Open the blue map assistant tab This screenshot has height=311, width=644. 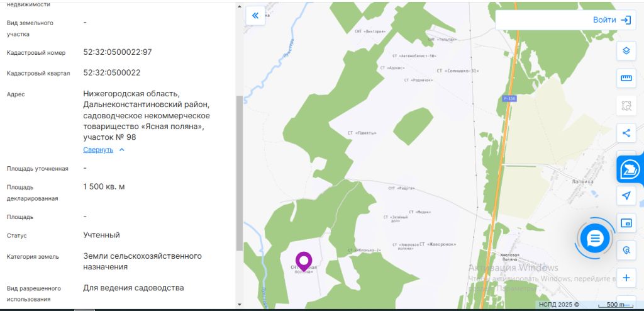coord(630,169)
